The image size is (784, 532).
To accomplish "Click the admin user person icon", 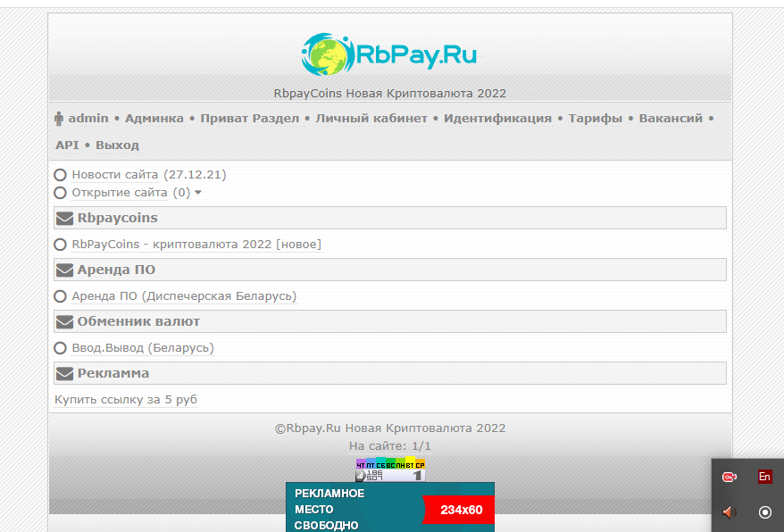I will (60, 119).
